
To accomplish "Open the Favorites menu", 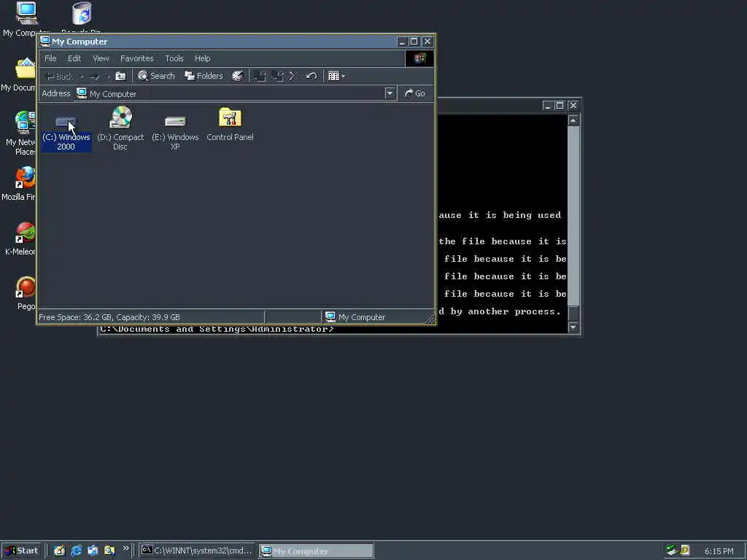I will pos(136,58).
